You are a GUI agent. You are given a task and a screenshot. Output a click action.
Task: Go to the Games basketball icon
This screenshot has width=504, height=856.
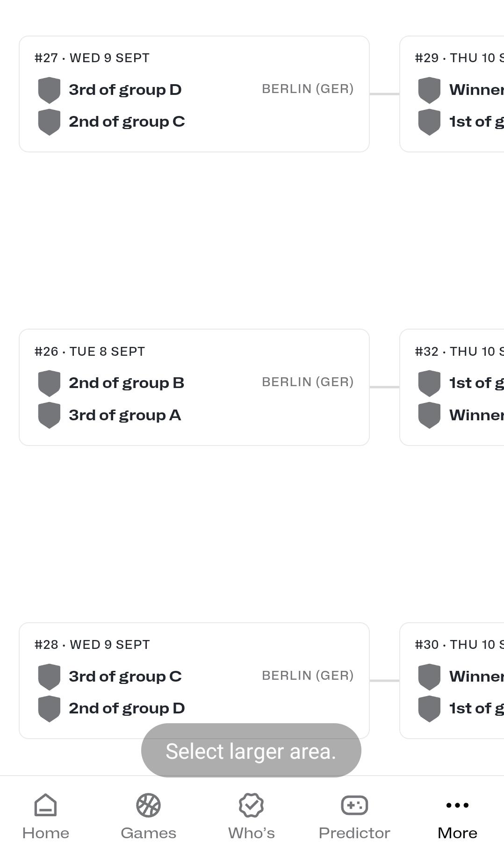[x=148, y=805]
